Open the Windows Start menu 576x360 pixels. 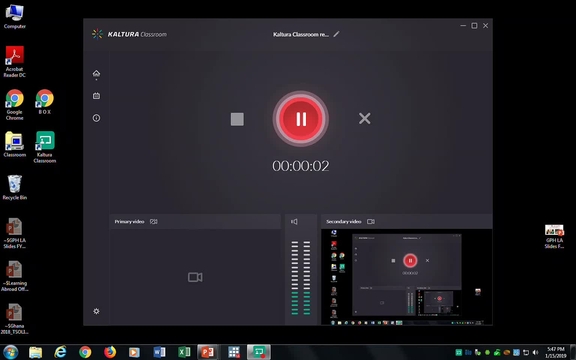coord(10,352)
